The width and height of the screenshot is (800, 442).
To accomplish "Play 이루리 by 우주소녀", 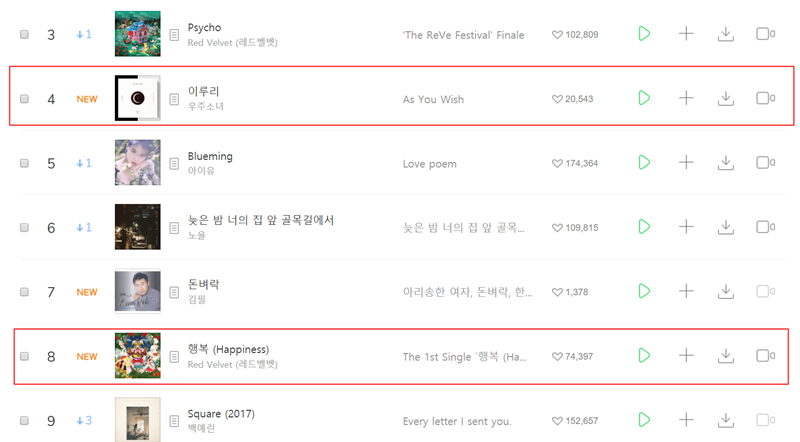I will [644, 98].
